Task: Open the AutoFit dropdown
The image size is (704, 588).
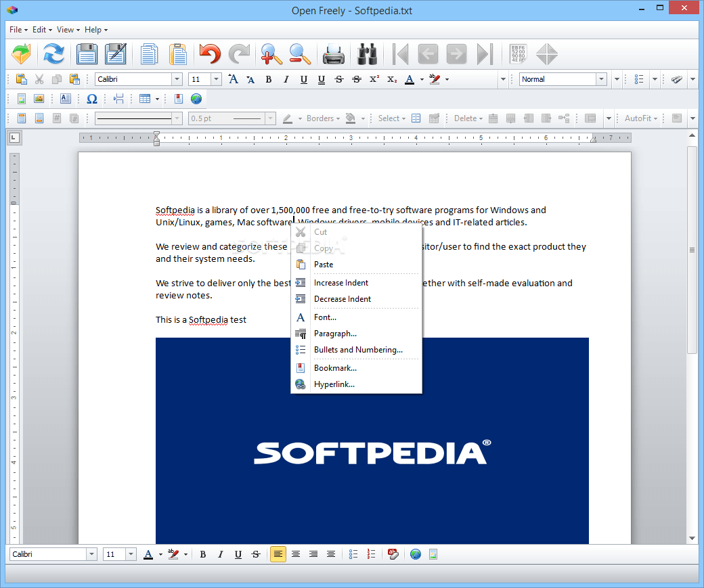Action: (641, 118)
